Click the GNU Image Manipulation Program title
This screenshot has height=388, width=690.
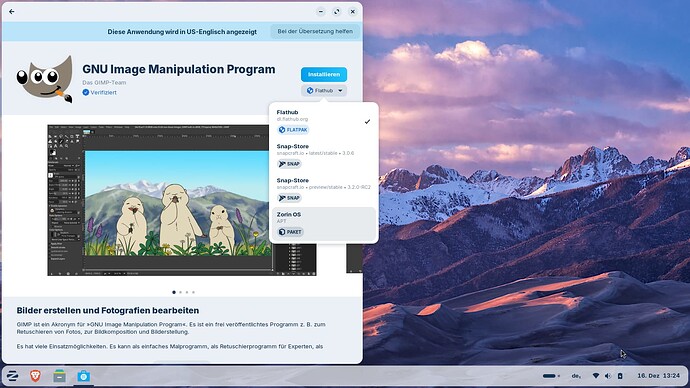click(179, 69)
